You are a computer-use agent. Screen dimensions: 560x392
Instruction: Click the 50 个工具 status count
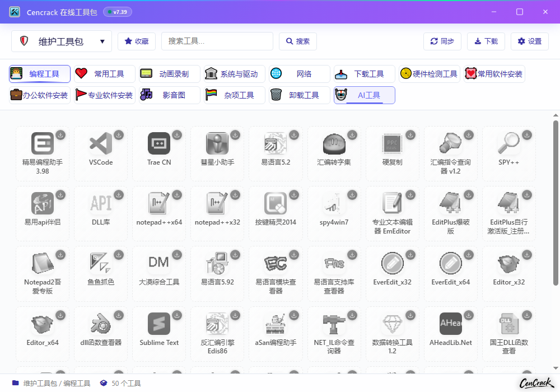tap(126, 384)
